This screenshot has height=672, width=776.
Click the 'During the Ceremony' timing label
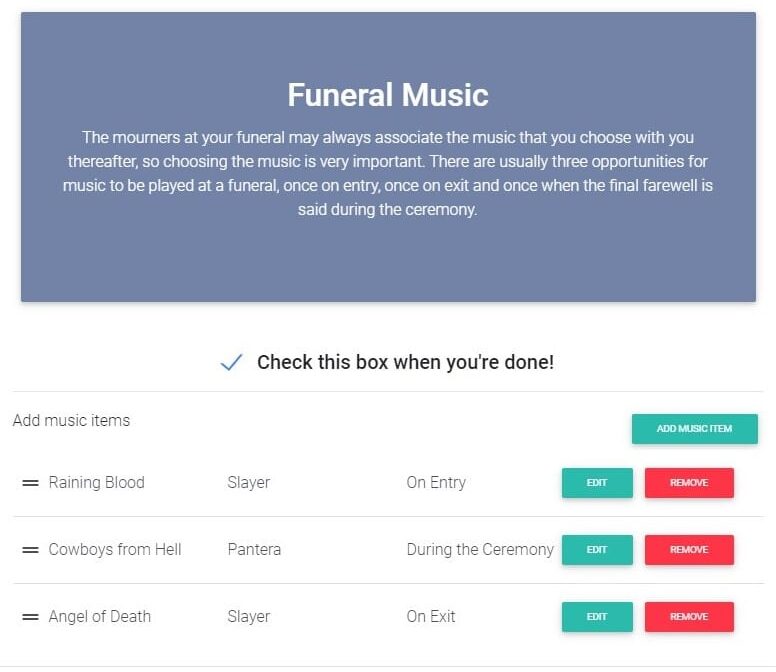[479, 550]
